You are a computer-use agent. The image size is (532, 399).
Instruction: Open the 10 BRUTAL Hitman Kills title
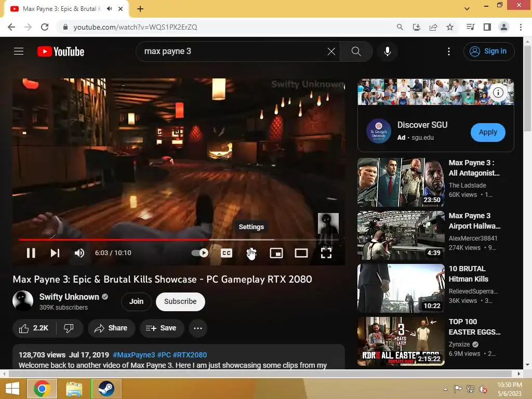click(x=469, y=274)
